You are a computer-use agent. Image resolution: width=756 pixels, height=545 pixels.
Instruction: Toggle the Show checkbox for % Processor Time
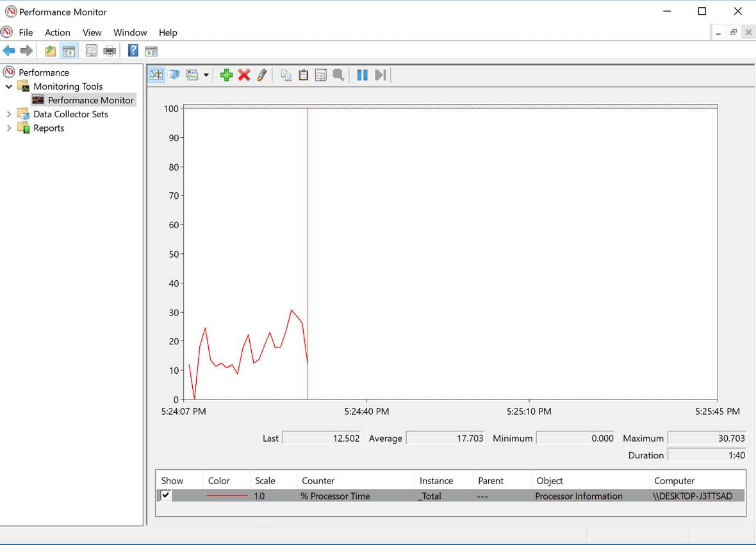coord(165,494)
